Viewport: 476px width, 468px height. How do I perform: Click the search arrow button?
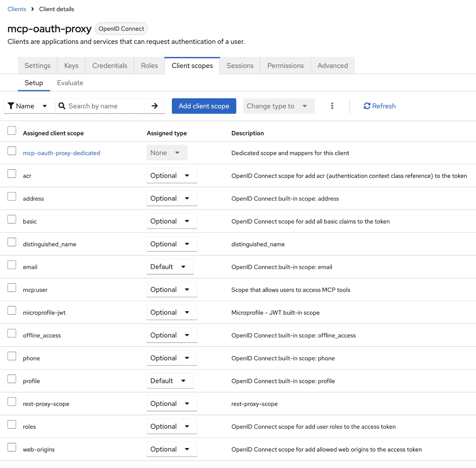click(154, 106)
